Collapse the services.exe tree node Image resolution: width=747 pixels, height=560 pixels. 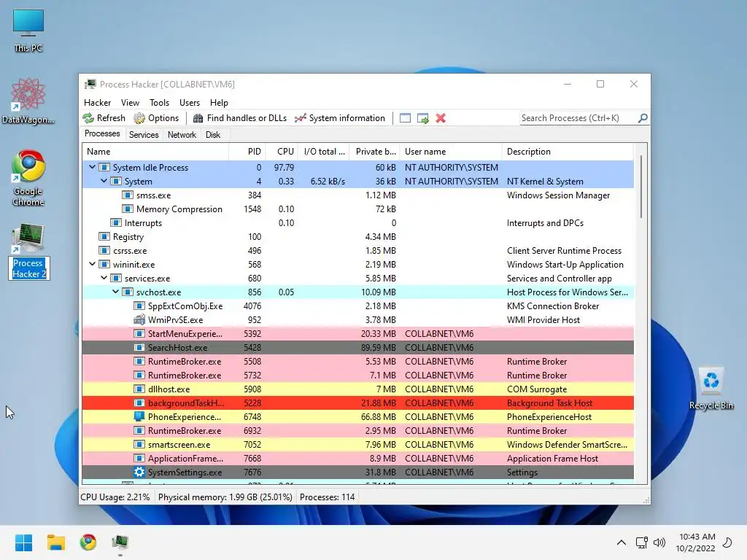pos(104,278)
